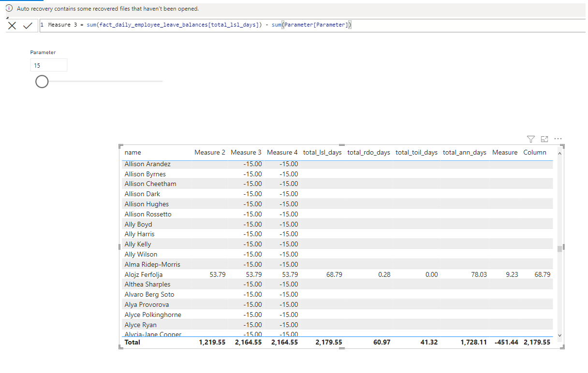
Task: Click the Parameter slider track
Action: [x=105, y=82]
